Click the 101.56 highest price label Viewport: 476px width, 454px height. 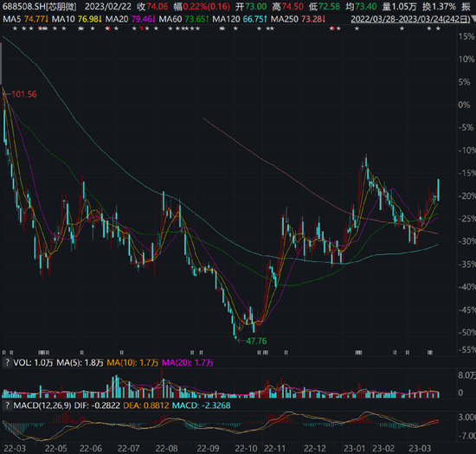[24, 94]
